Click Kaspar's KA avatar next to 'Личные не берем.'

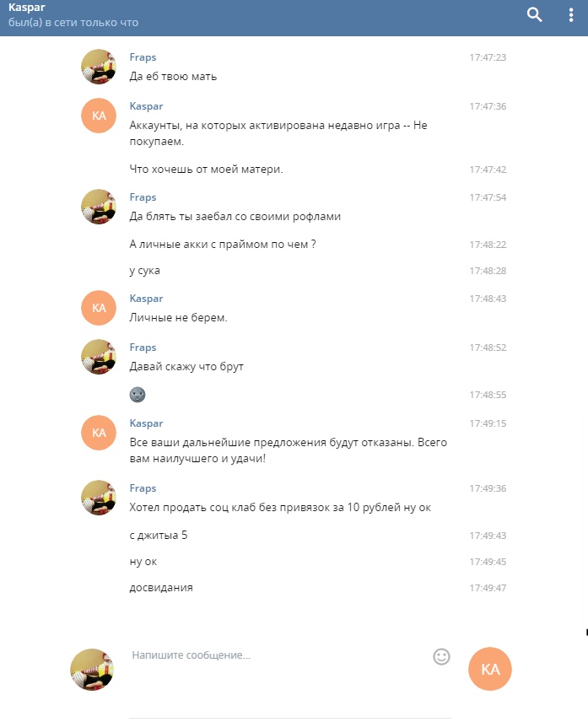point(99,308)
